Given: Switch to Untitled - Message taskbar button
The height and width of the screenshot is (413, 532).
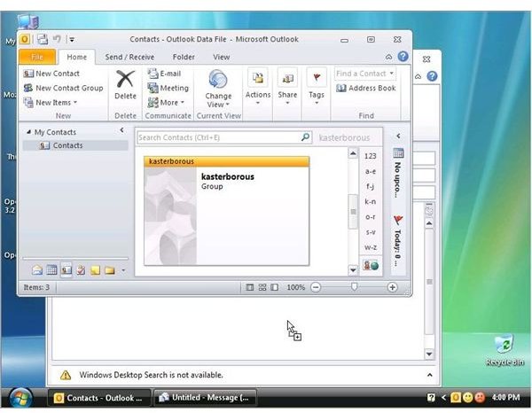Looking at the screenshot, I should click(x=205, y=397).
